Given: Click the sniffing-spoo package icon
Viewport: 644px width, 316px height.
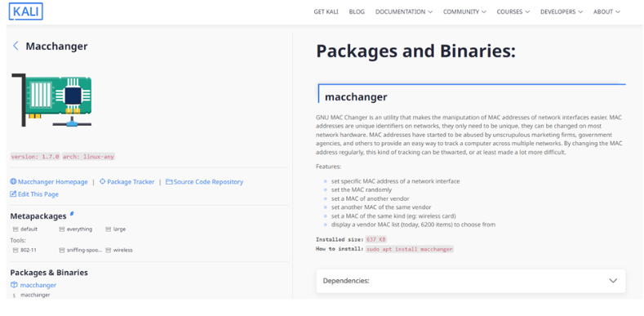Looking at the screenshot, I should pos(62,250).
